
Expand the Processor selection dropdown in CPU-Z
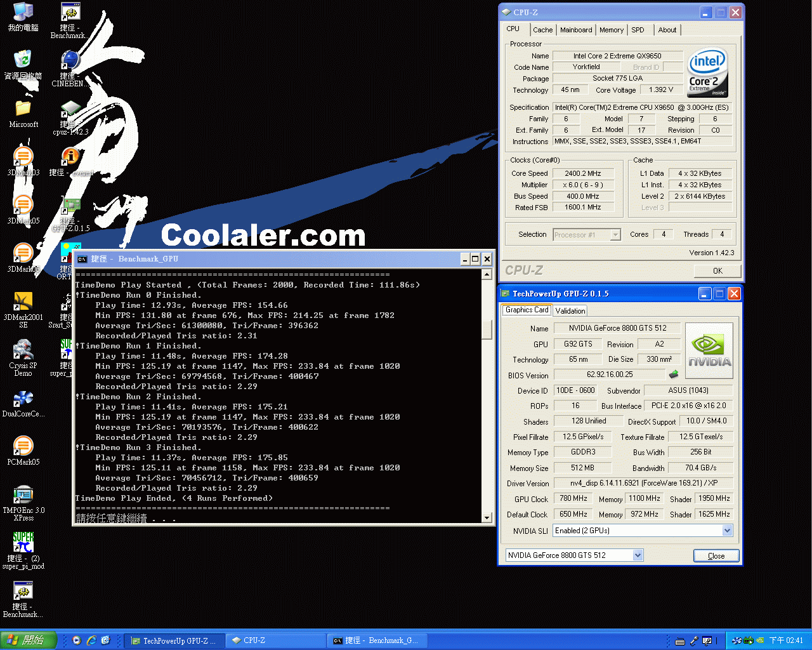click(x=615, y=235)
